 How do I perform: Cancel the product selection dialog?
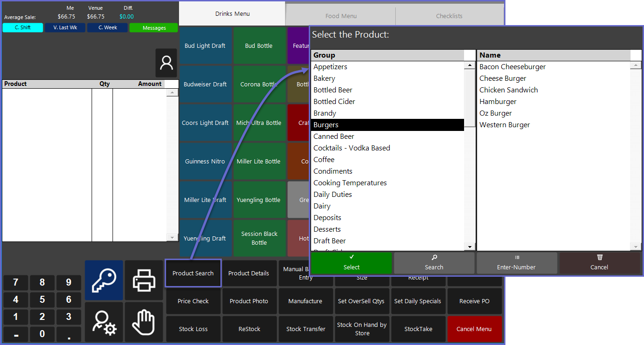click(x=599, y=263)
